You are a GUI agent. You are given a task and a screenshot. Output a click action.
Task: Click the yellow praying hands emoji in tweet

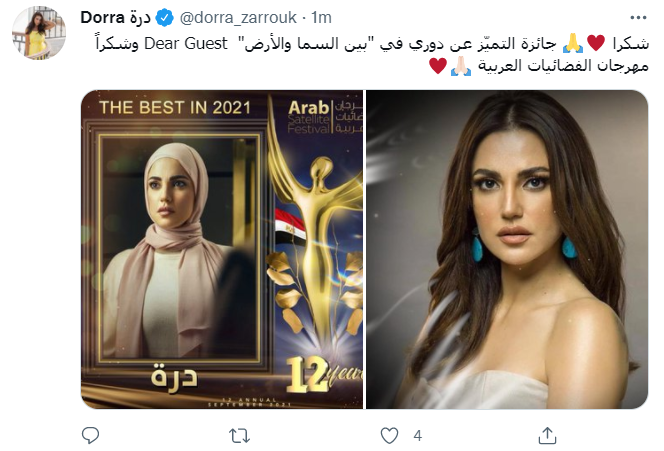click(573, 44)
